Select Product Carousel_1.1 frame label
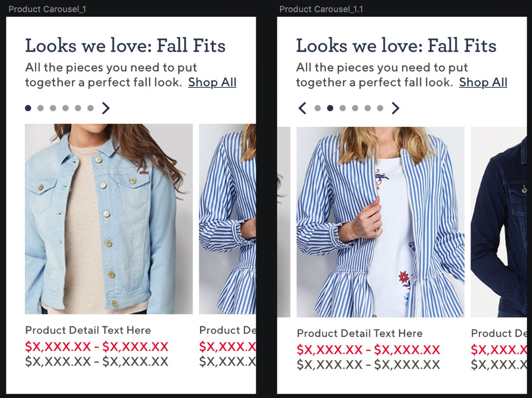This screenshot has height=398, width=532. coord(321,9)
